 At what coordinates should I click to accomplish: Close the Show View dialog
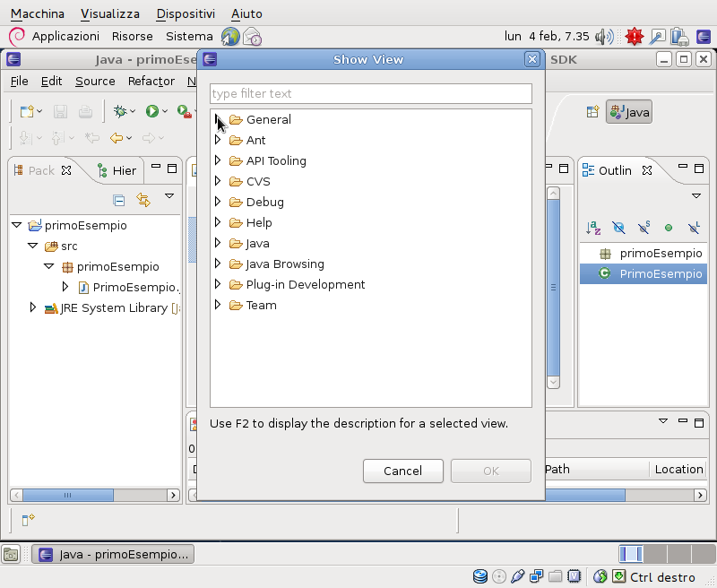(531, 59)
